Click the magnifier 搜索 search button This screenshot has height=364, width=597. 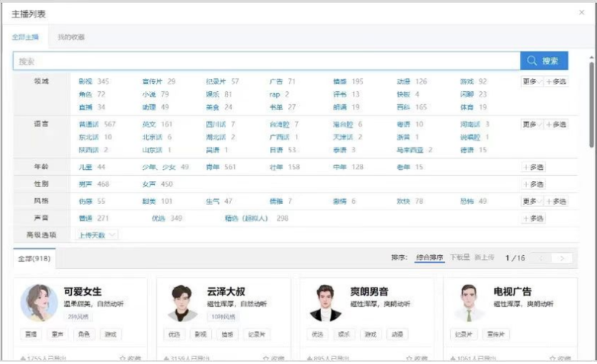tap(544, 61)
